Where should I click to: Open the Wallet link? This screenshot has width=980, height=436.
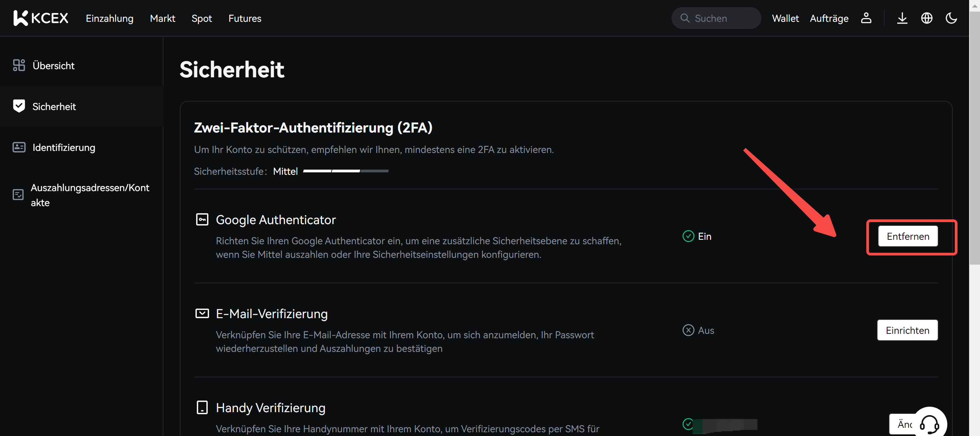[785, 18]
